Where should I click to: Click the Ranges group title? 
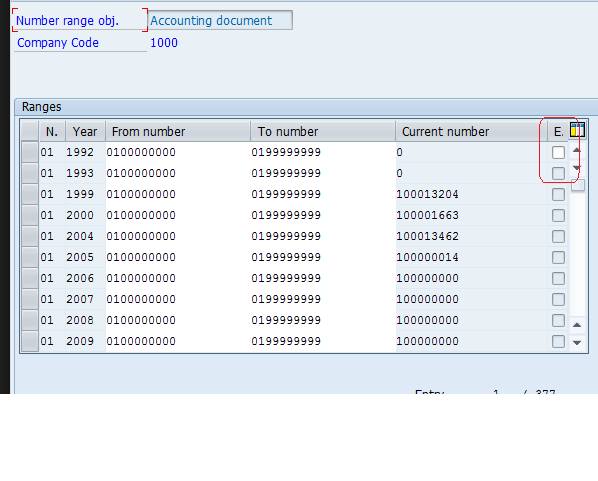pyautogui.click(x=42, y=107)
